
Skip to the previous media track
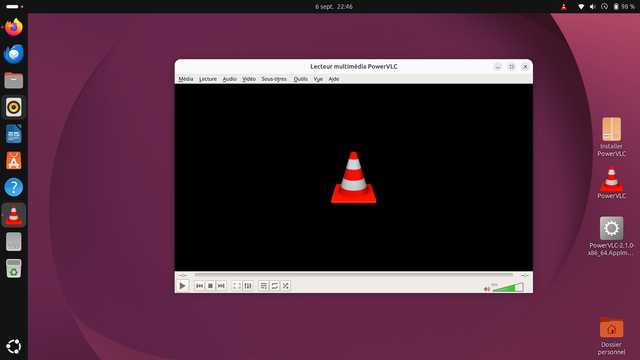point(199,286)
